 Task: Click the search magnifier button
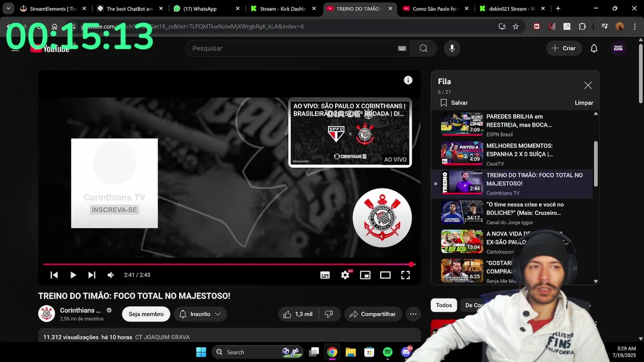(x=424, y=48)
